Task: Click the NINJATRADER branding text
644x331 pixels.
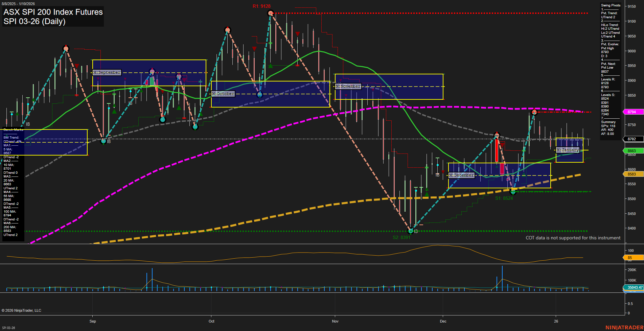Action: [624, 327]
